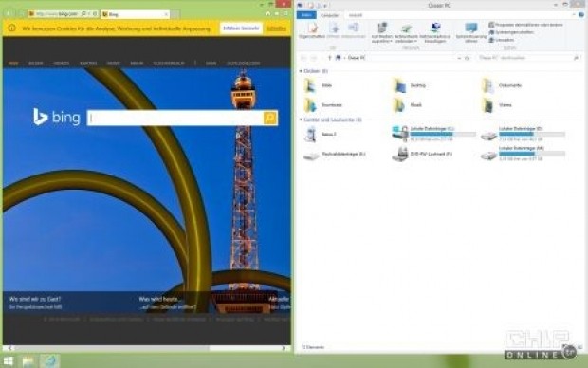The width and height of the screenshot is (588, 368).
Task: Click the Bing search magnifier button
Action: (270, 118)
